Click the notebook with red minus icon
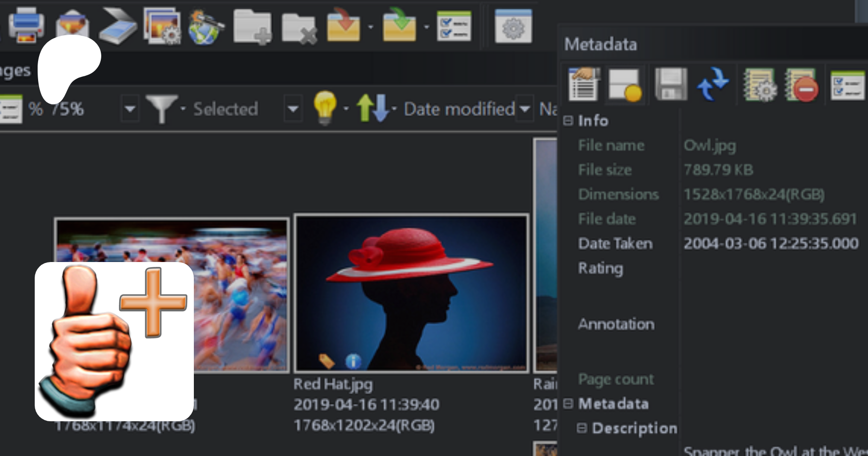The height and width of the screenshot is (456, 868). click(801, 85)
